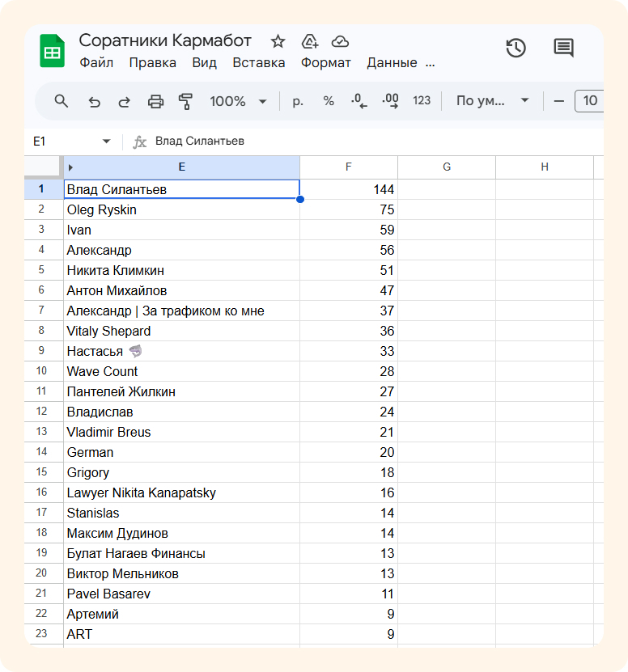Select cell Никита Климкин
Viewport: 628px width, 672px height.
coord(181,270)
